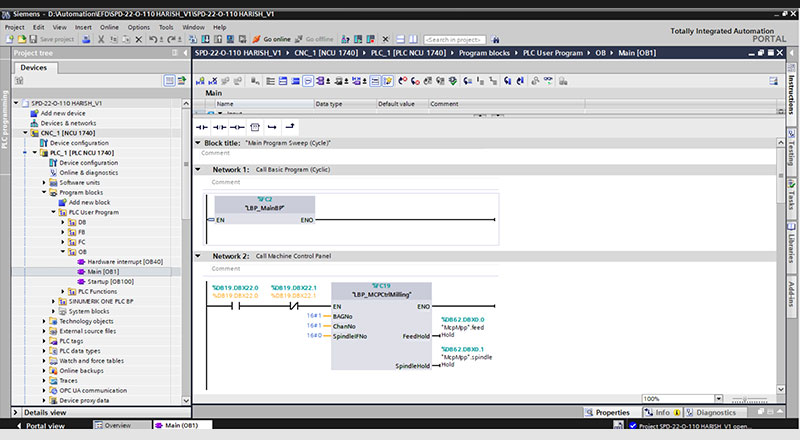The height and width of the screenshot is (440, 800).
Task: Expand the FC folder in tree
Action: (63, 242)
